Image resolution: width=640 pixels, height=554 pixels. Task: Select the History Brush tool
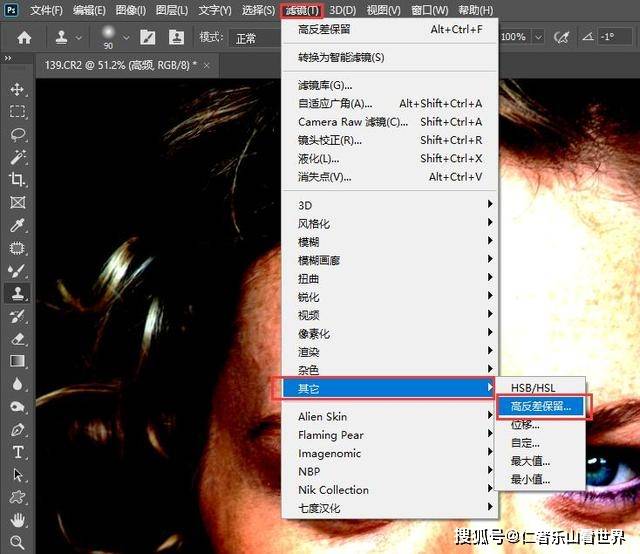(17, 316)
